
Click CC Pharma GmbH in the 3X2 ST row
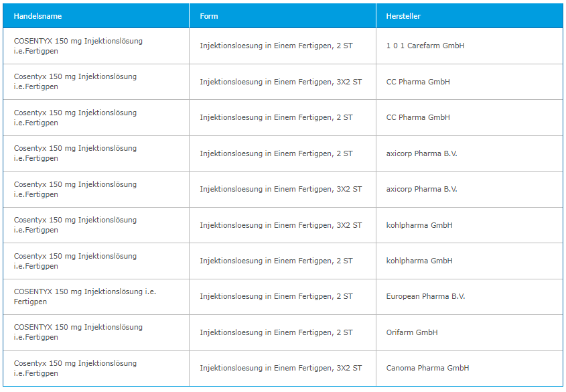pos(418,82)
